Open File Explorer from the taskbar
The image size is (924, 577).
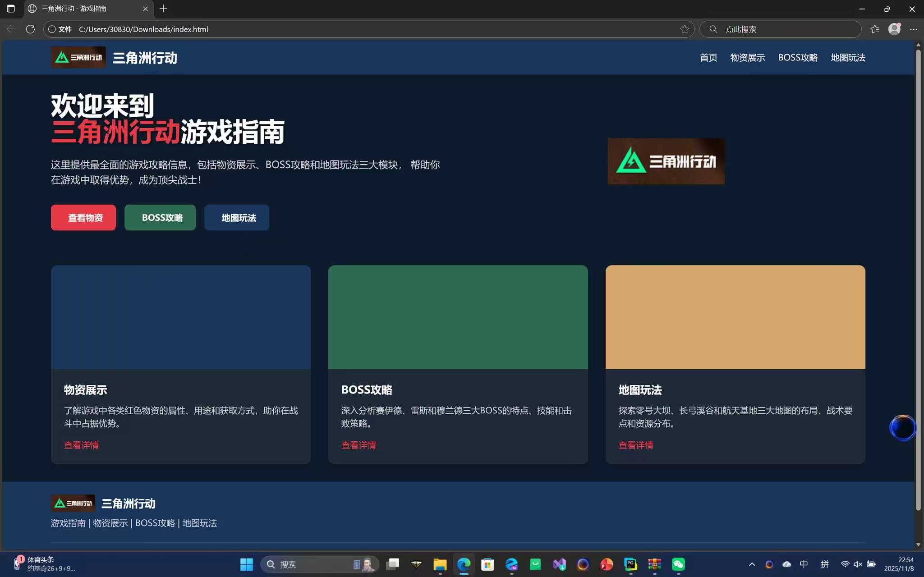(x=440, y=563)
